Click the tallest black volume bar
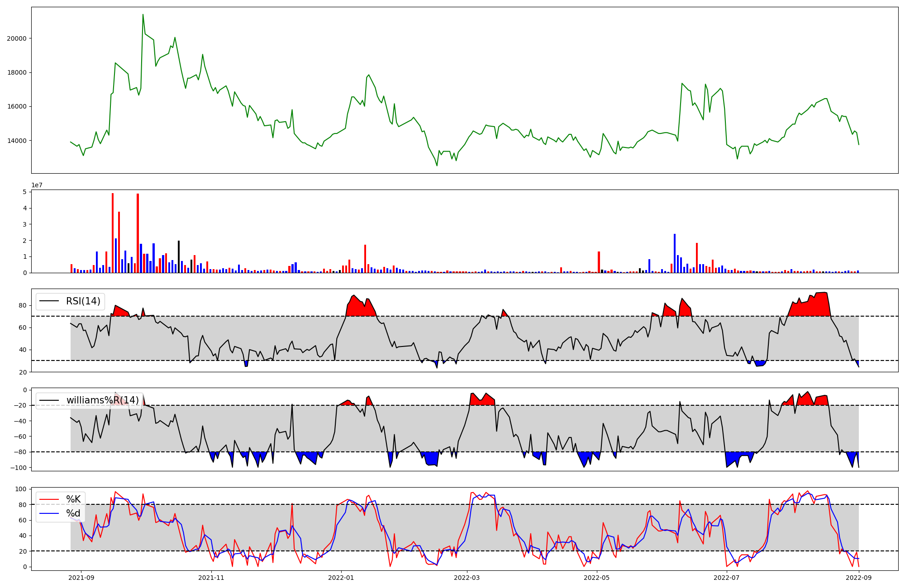 (179, 256)
